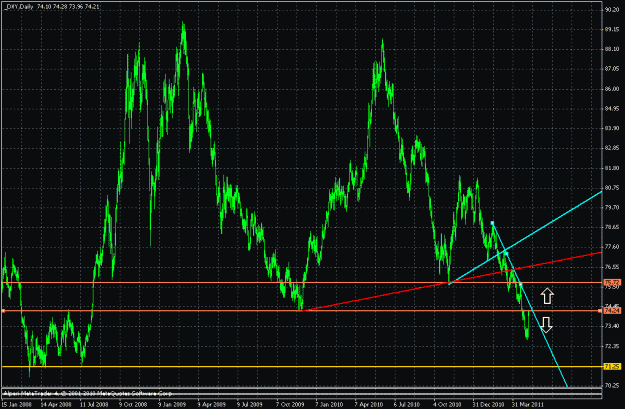Select the white down arrow object
The image size is (625, 409).
coord(546,325)
